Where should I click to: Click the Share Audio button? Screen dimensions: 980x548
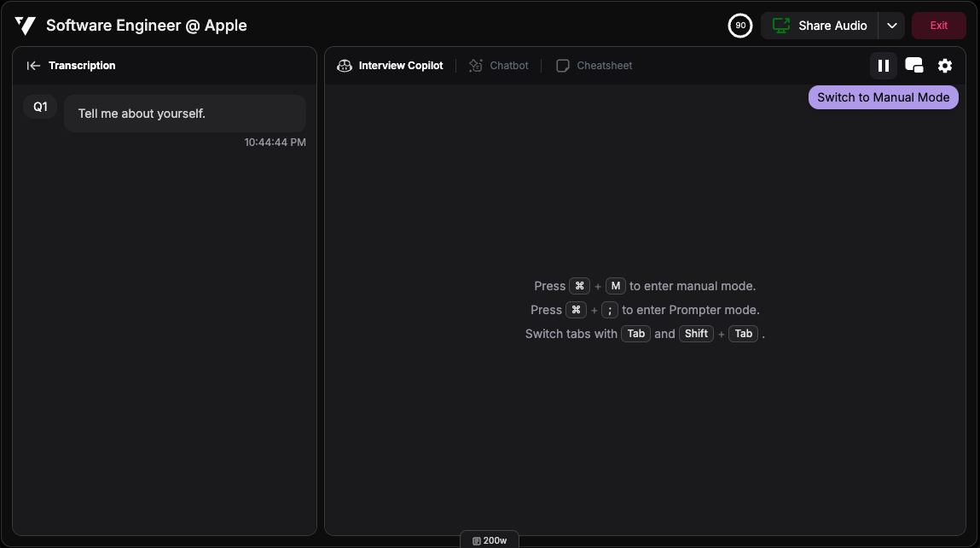820,26
